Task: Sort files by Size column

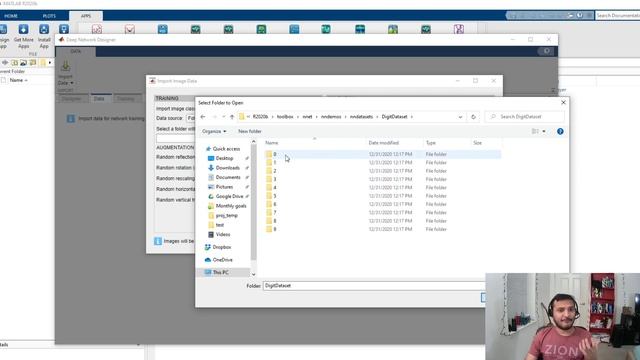Action: pyautogui.click(x=478, y=143)
